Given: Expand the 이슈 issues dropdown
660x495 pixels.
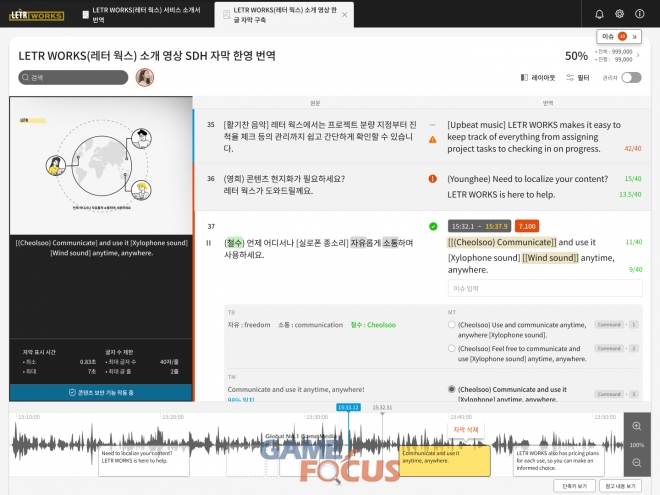Looking at the screenshot, I should coord(619,37).
